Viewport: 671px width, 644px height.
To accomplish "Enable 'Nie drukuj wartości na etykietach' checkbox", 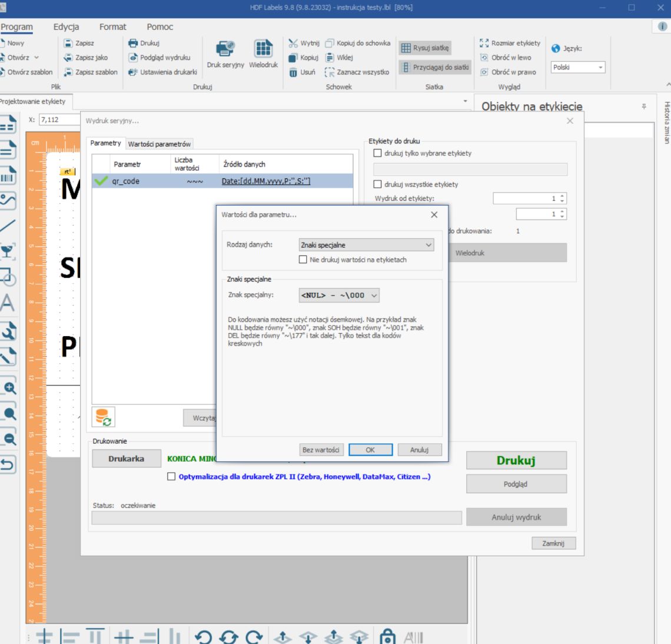I will [303, 260].
